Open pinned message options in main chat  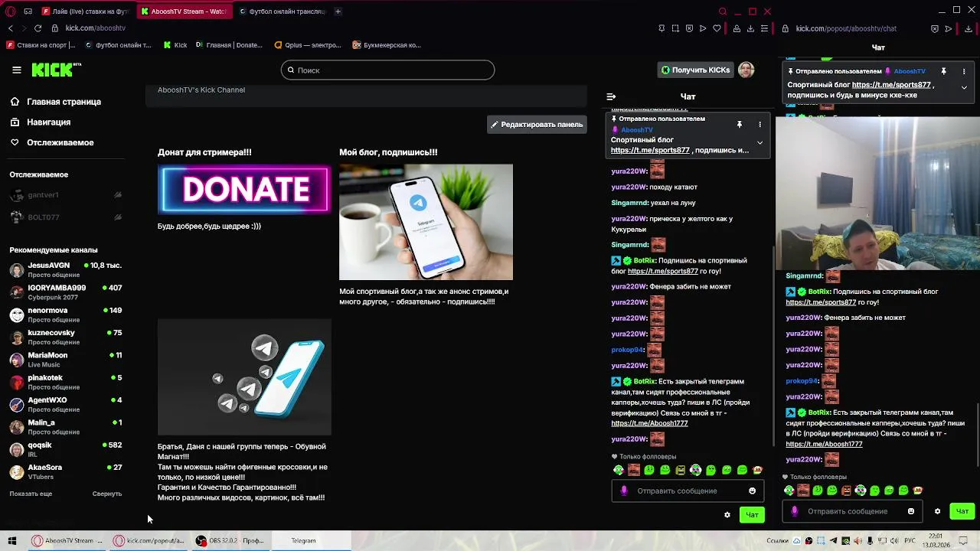point(759,124)
